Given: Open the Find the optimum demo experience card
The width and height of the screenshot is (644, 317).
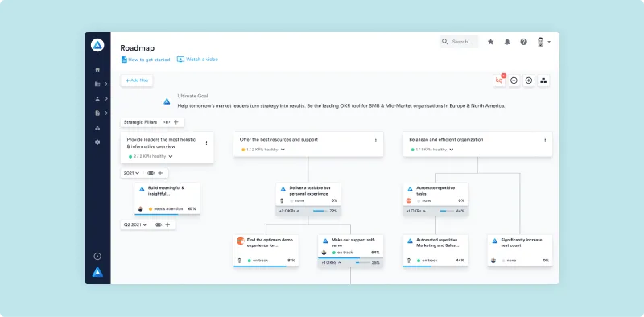Looking at the screenshot, I should coord(266,250).
